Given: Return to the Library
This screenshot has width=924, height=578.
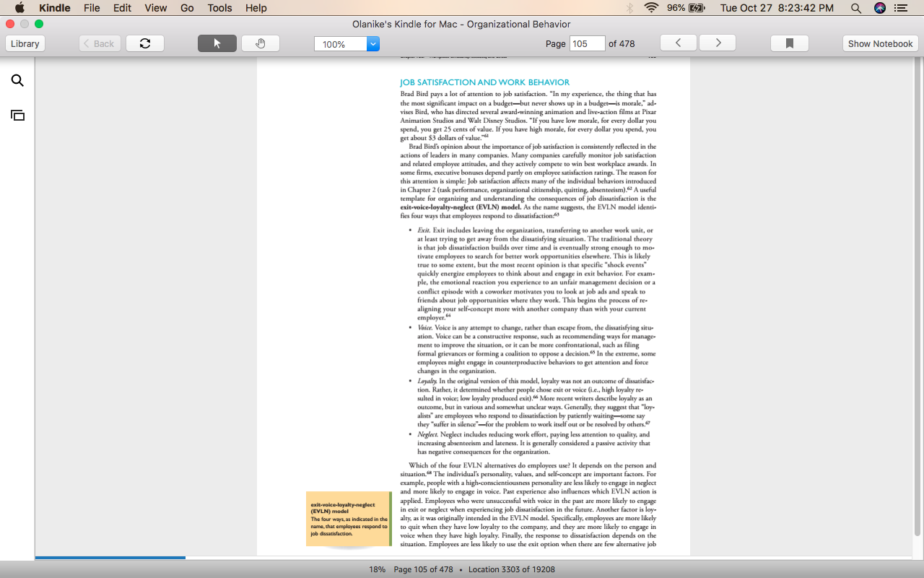Looking at the screenshot, I should 25,43.
